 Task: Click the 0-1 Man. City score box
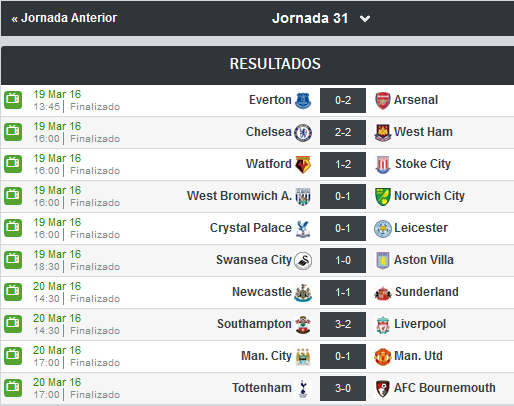[x=343, y=356]
